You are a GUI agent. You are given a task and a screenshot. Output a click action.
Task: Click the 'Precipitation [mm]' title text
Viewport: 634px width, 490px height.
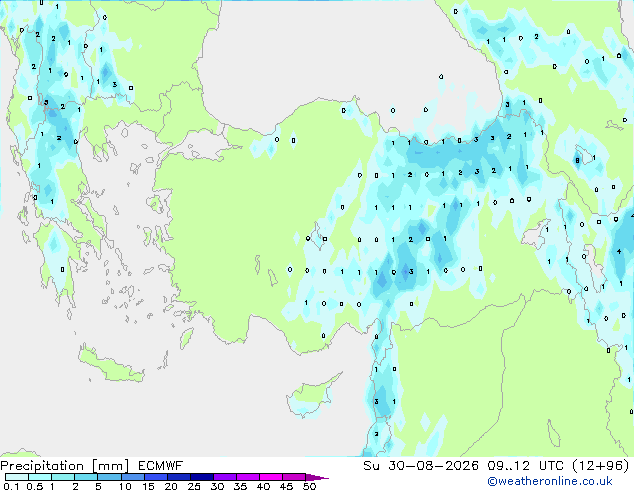pos(65,466)
